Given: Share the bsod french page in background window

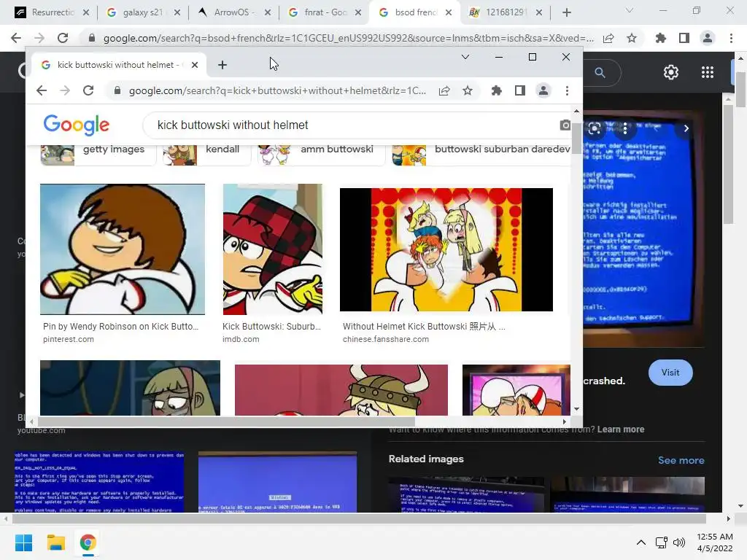Looking at the screenshot, I should [608, 38].
